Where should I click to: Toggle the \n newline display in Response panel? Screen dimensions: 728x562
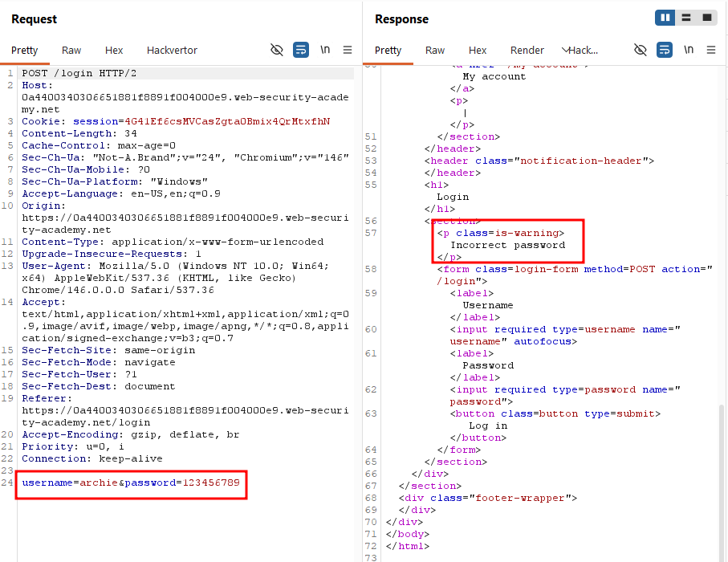click(x=689, y=50)
